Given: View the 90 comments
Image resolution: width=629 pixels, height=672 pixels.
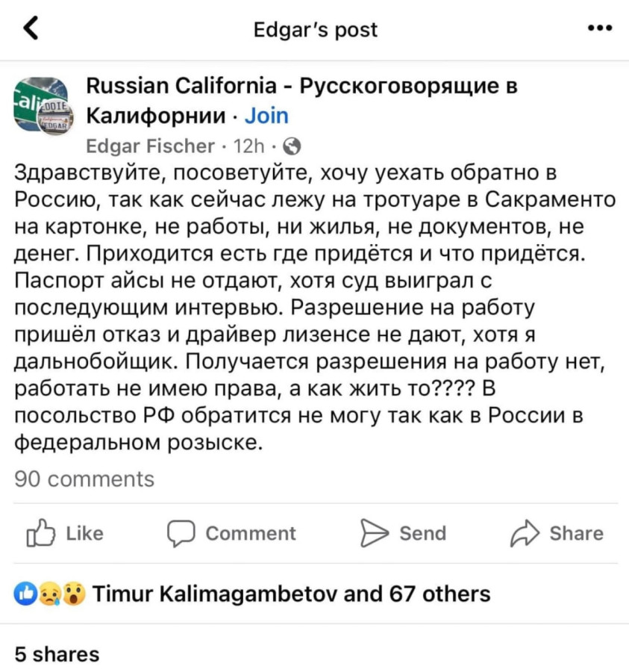Looking at the screenshot, I should pyautogui.click(x=84, y=479).
